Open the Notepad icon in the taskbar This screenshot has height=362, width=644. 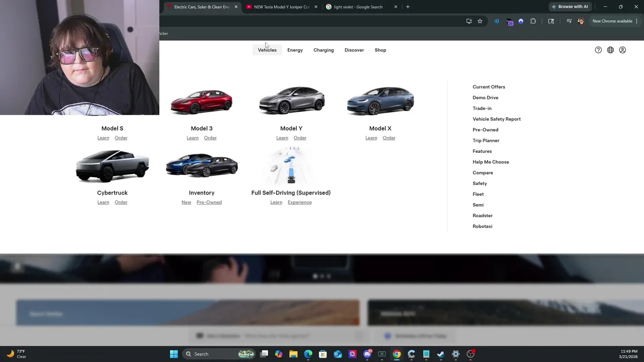click(426, 354)
